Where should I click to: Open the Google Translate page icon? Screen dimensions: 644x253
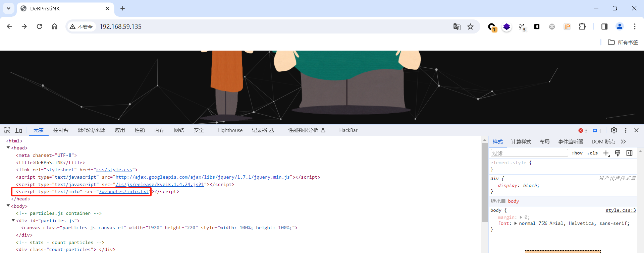(457, 26)
